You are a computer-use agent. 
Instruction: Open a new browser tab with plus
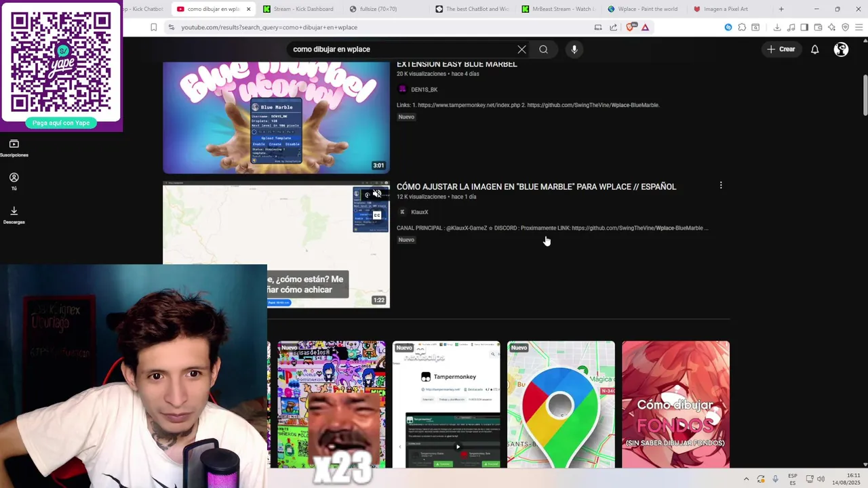tap(781, 9)
